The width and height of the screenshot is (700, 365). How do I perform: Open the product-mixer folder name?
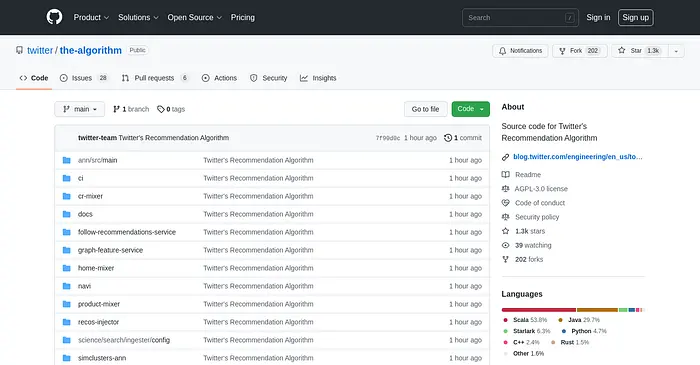(x=99, y=304)
